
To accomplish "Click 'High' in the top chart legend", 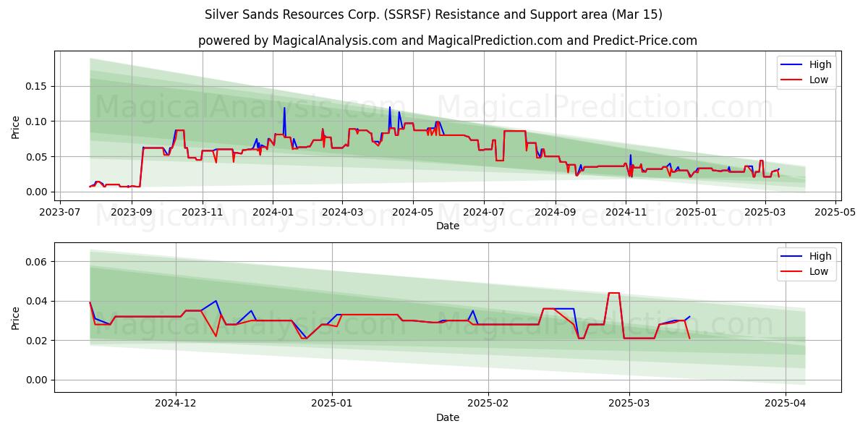I will pyautogui.click(x=820, y=64).
